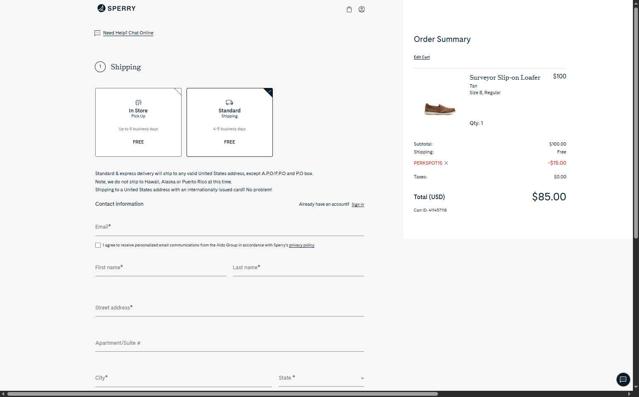Image resolution: width=639 pixels, height=397 pixels.
Task: Click the loafer product thumbnail
Action: (440, 109)
